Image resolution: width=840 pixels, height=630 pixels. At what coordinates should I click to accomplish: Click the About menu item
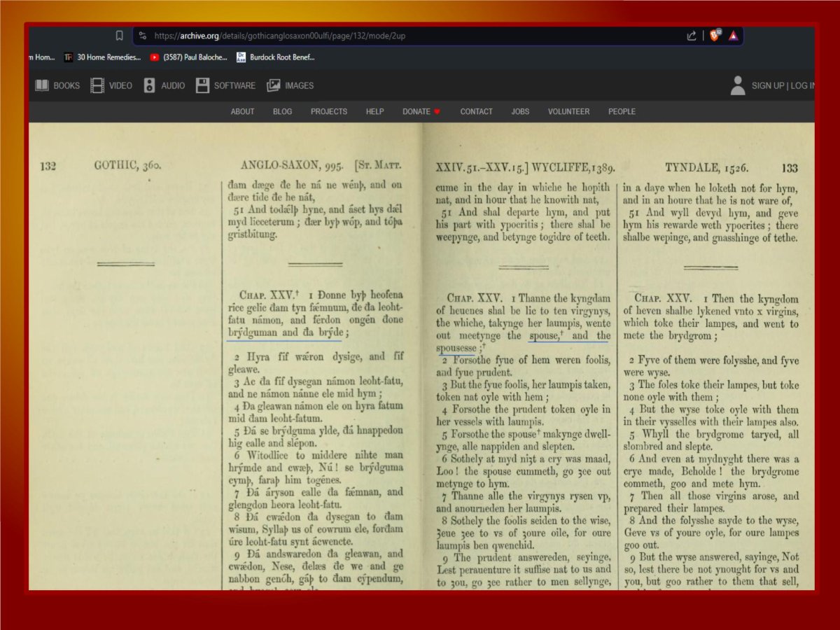coord(243,111)
